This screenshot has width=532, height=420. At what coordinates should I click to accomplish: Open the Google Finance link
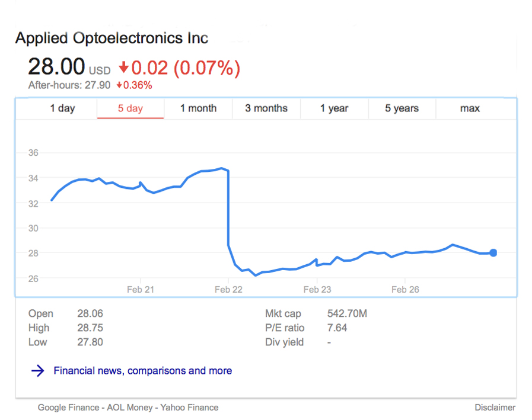pyautogui.click(x=66, y=408)
